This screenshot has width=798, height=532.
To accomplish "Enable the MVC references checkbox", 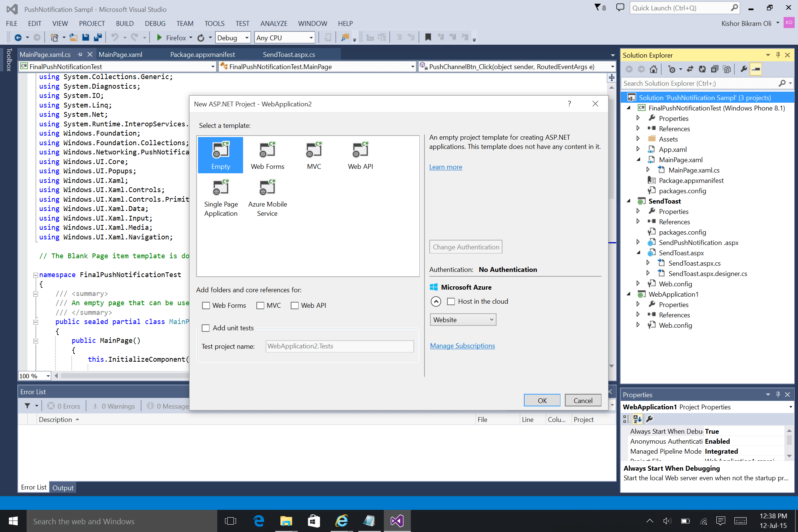I will (x=260, y=306).
